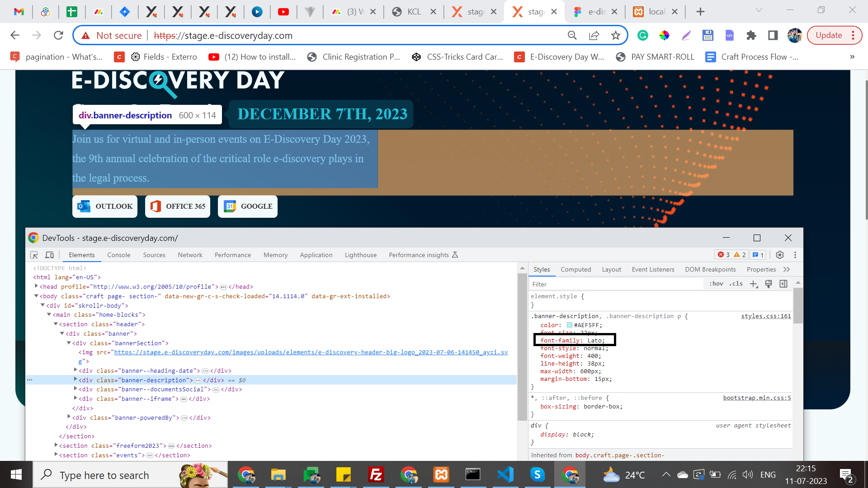Open the Grammarly extension icon
The height and width of the screenshot is (488, 868).
pyautogui.click(x=642, y=35)
